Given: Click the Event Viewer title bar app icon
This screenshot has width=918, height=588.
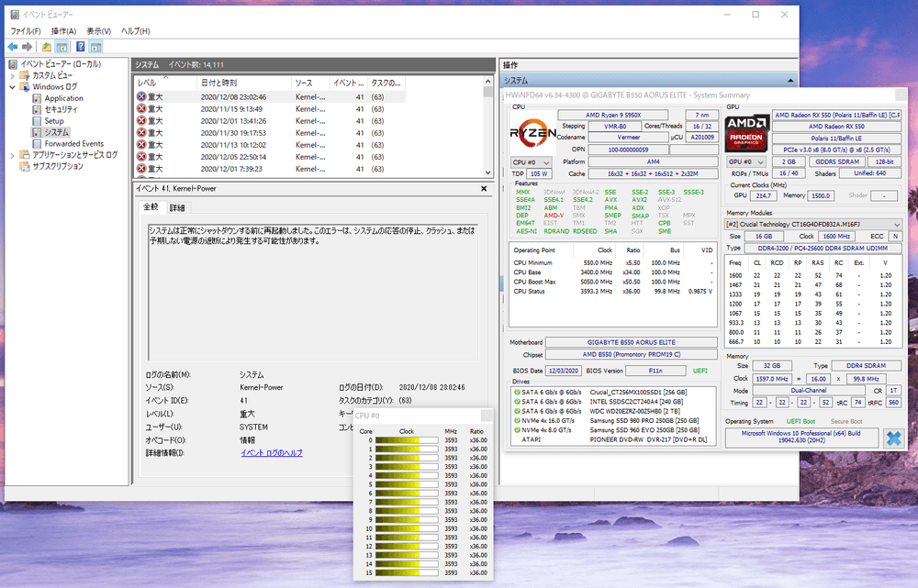Looking at the screenshot, I should click(15, 15).
